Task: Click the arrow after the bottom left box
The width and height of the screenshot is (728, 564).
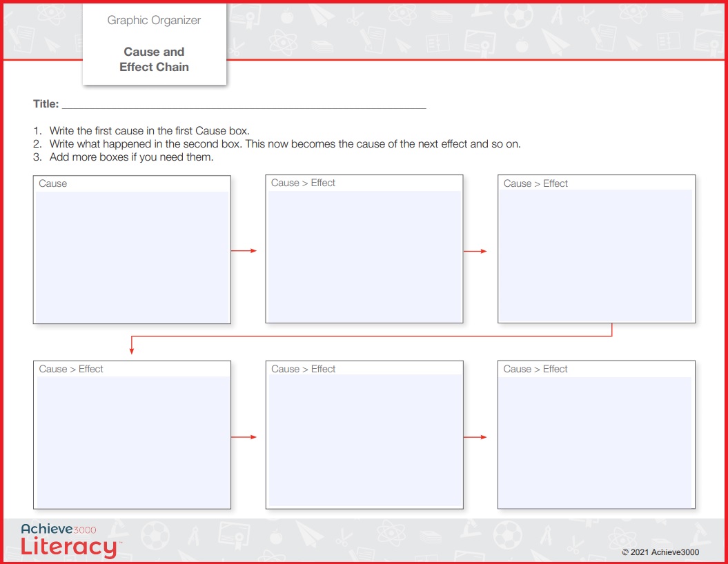Action: click(244, 437)
